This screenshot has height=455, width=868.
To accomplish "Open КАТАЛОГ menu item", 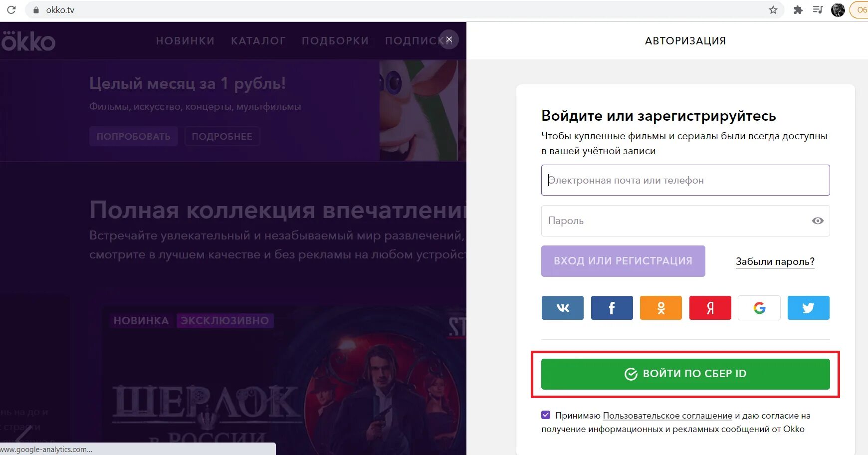I will click(258, 41).
